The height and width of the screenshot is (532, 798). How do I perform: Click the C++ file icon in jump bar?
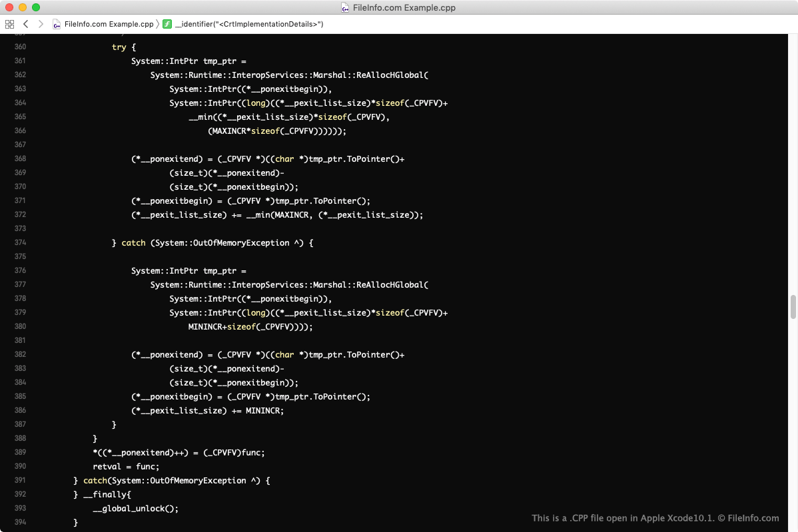[x=57, y=24]
